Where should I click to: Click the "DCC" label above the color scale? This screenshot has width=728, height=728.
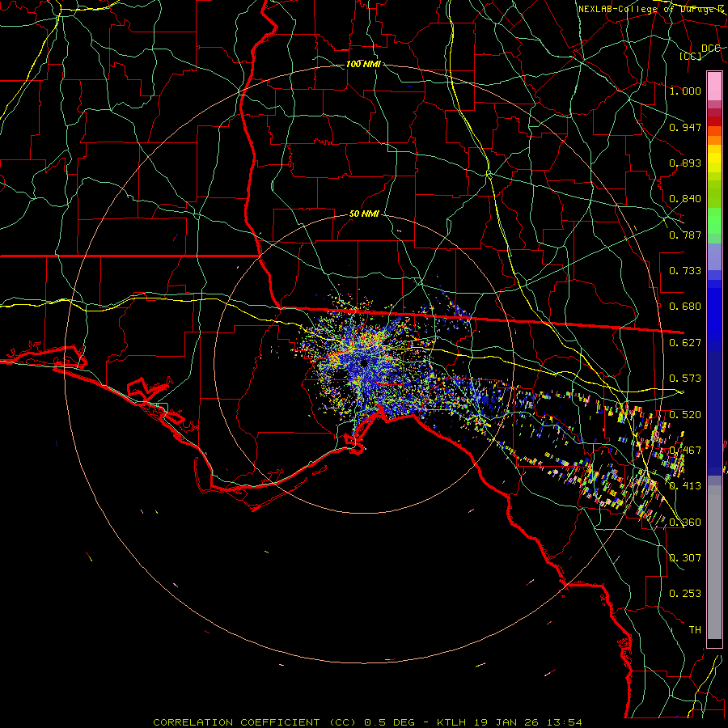click(x=711, y=49)
